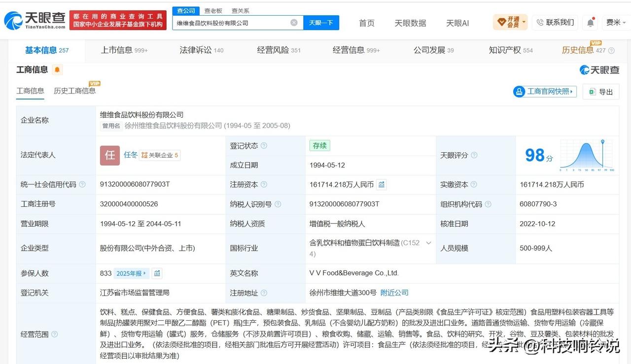Click help icon beside 历史信息 tab
Viewport: 631px width, 364px height.
pyautogui.click(x=611, y=51)
